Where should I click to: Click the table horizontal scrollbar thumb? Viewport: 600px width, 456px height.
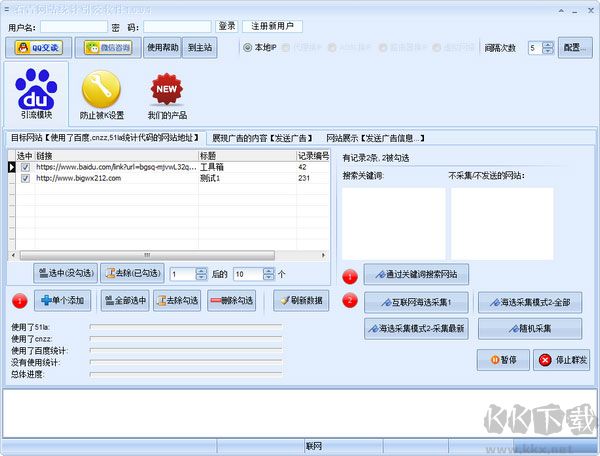(147, 255)
